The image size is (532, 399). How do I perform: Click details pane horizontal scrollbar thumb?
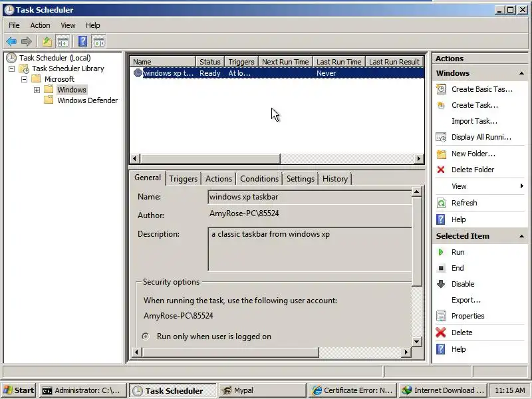230,352
